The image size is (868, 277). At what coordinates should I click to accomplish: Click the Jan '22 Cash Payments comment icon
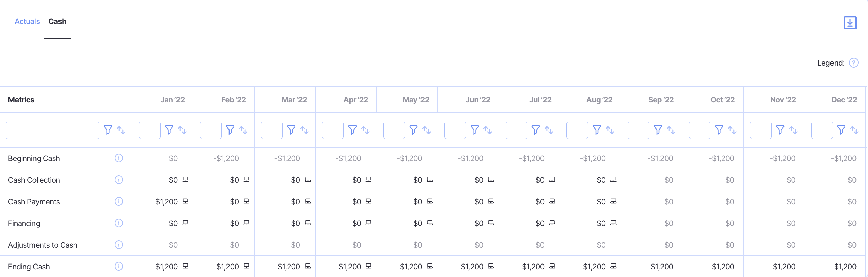(185, 201)
